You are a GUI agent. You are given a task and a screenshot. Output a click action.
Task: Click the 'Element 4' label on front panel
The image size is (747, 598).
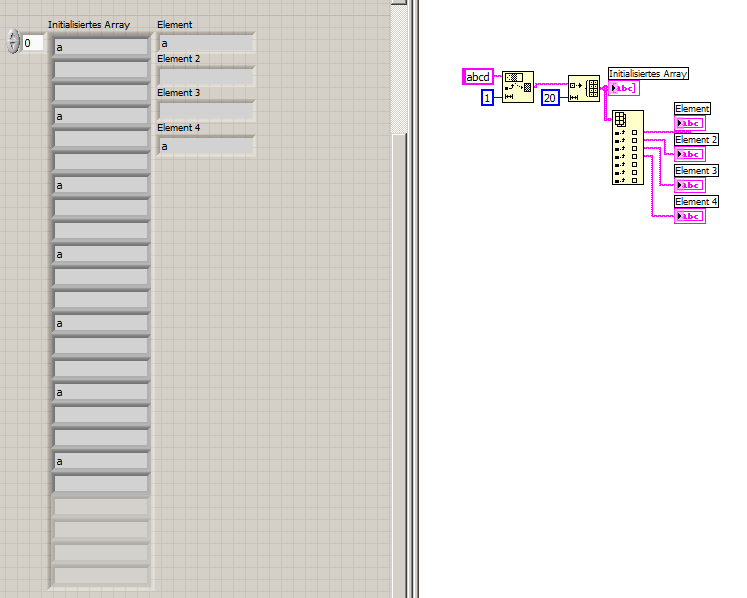pos(179,128)
